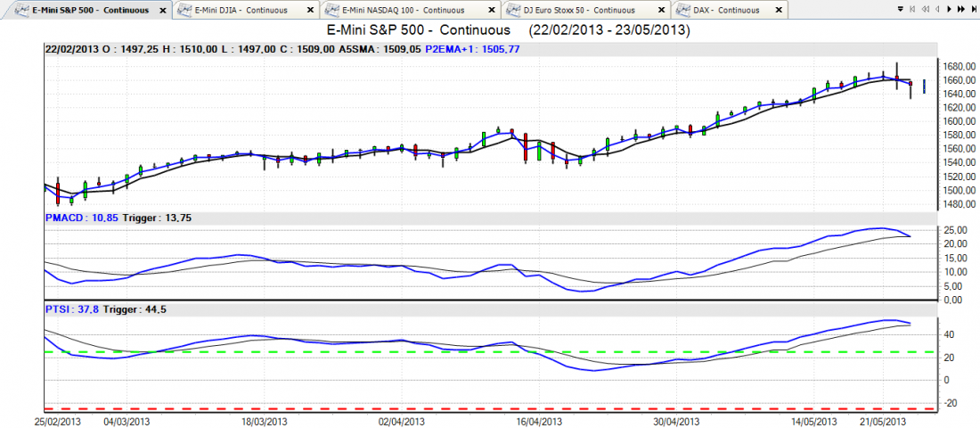This screenshot has width=980, height=428.
Task: Click the greyed-out double left rewind arrow
Action: click(927, 10)
